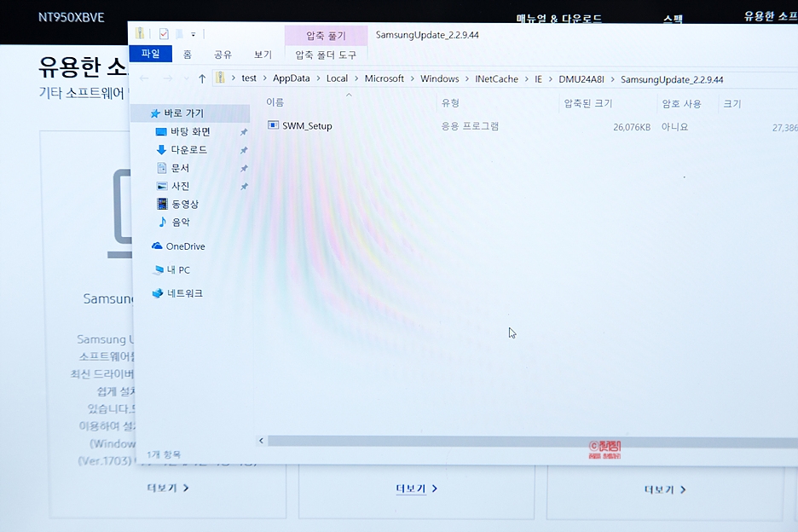Open 다운로드 in the navigation pane
Screen dimensions: 798x532
(188, 150)
